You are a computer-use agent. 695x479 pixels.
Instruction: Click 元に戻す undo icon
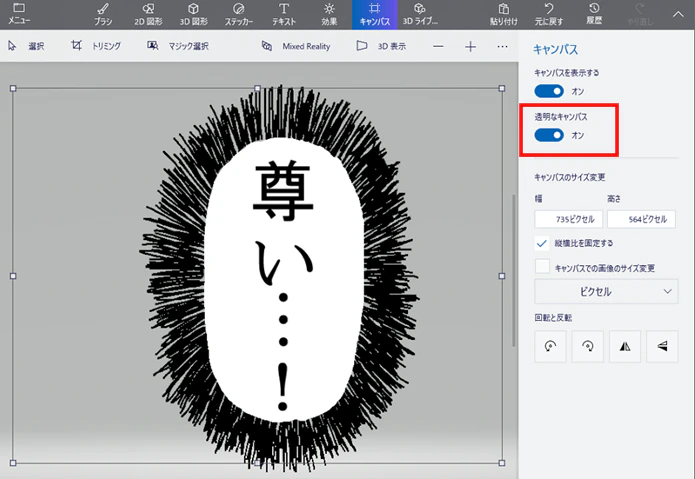[549, 14]
